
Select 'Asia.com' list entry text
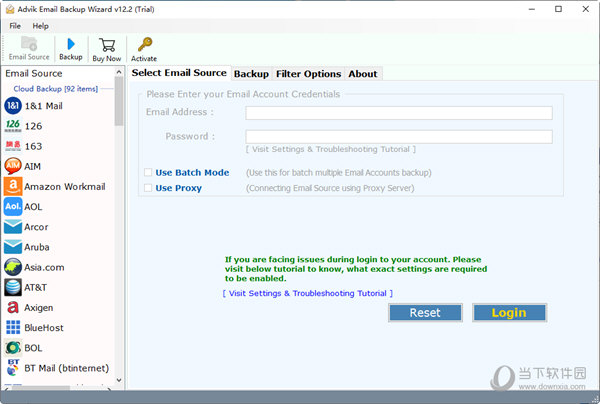pos(44,267)
